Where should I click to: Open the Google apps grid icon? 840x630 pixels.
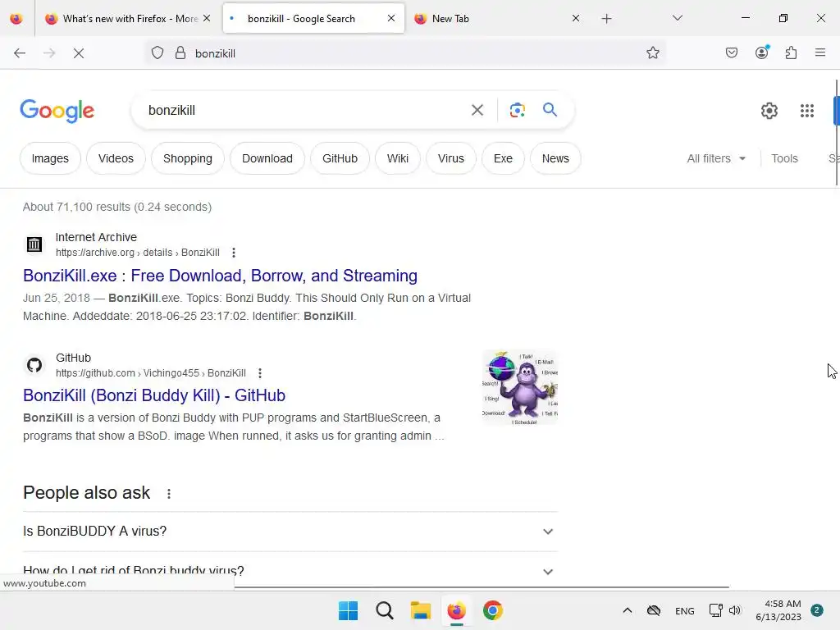[807, 111]
